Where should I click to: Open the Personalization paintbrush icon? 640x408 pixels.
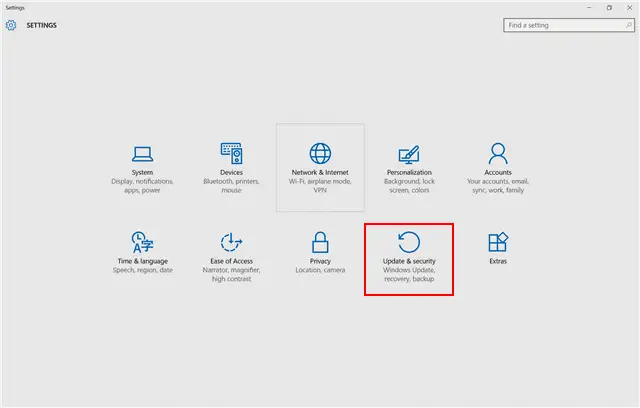coord(409,155)
